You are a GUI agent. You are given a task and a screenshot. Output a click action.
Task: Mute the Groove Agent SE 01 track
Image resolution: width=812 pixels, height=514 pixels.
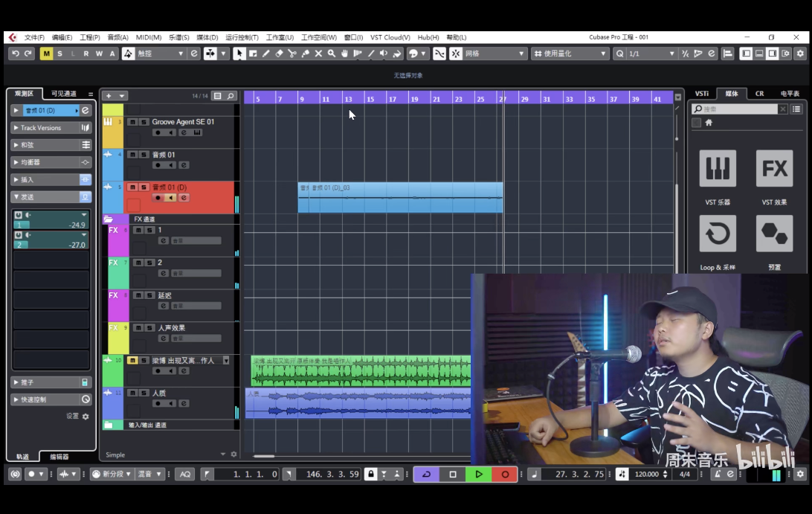point(132,122)
